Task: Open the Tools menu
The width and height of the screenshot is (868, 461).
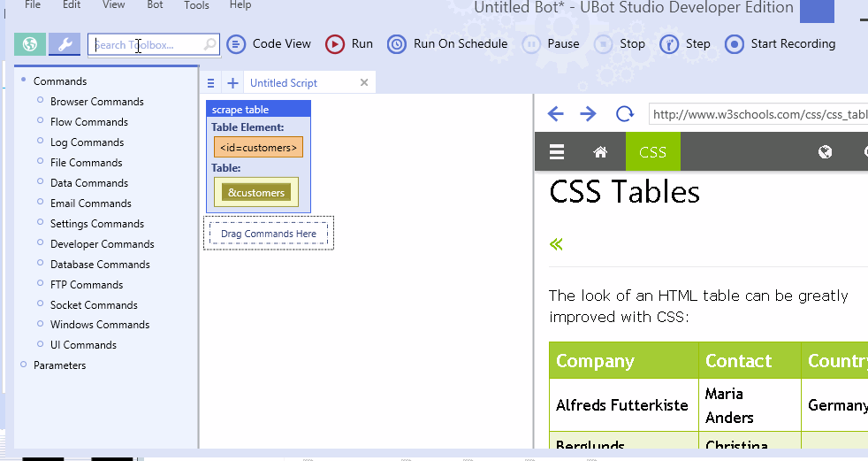Action: pyautogui.click(x=196, y=4)
